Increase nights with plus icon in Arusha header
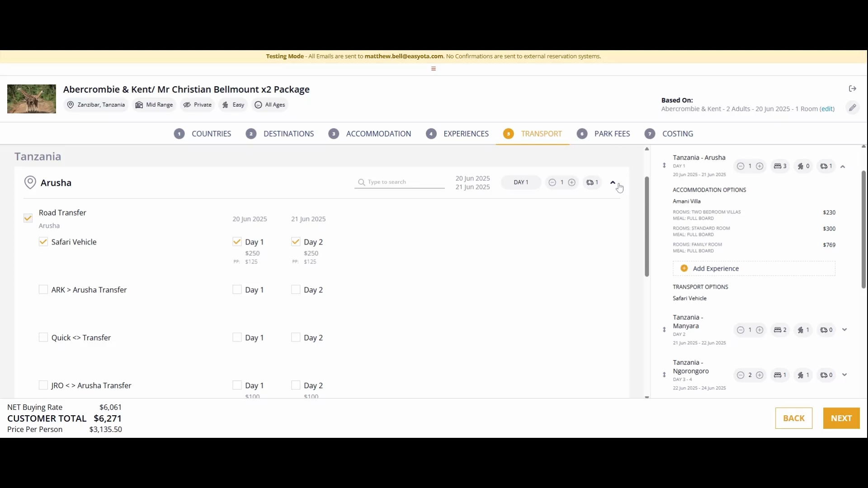868x488 pixels. click(x=572, y=183)
